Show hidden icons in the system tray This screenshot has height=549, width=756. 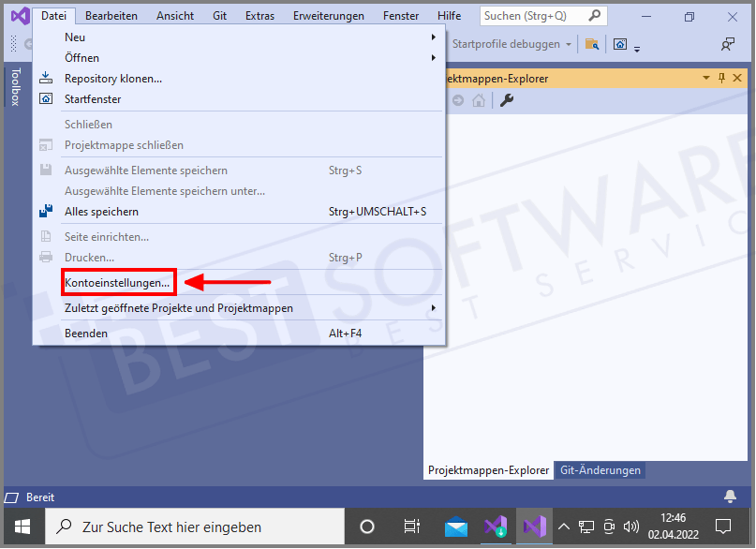tap(563, 527)
